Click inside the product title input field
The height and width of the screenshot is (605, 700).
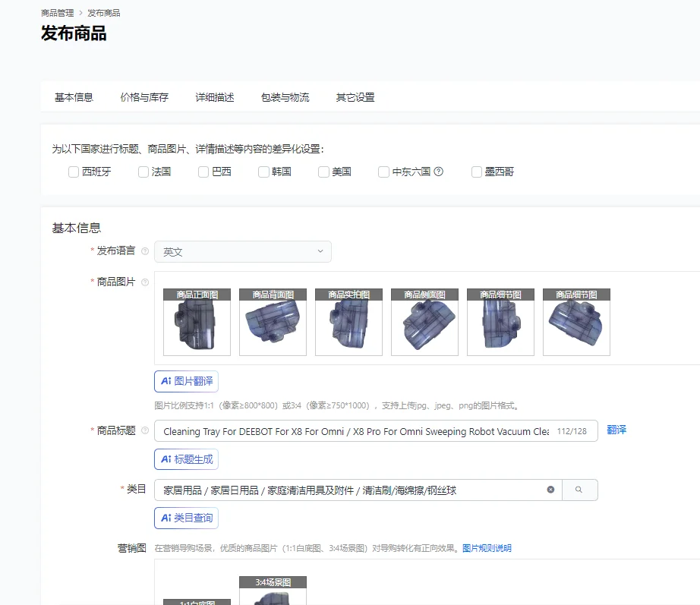[x=342, y=430]
